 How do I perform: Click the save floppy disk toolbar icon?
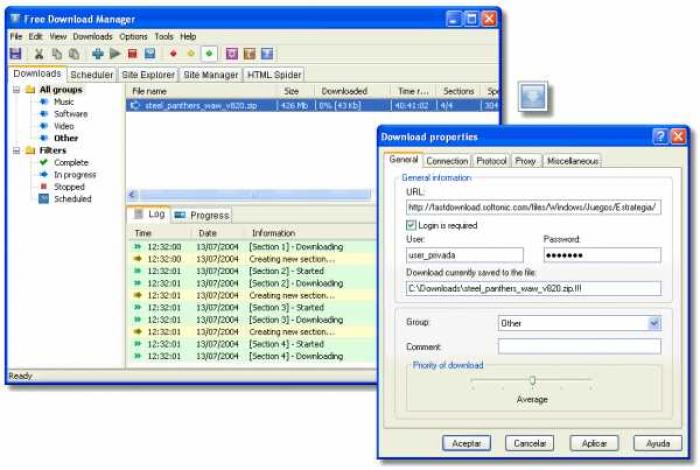16,54
